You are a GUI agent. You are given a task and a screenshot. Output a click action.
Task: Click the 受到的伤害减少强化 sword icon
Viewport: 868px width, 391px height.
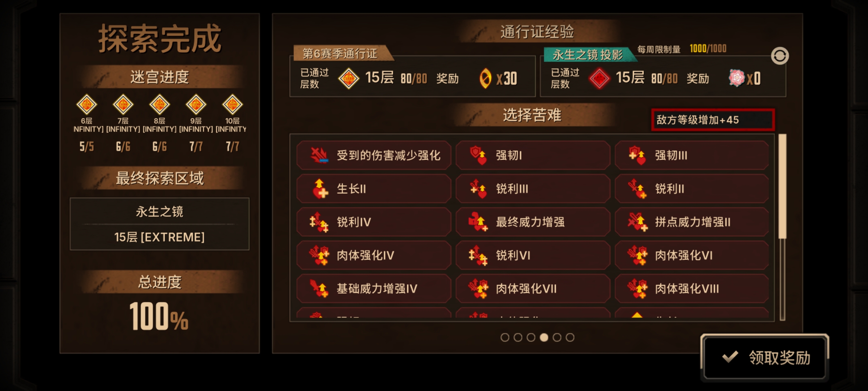click(x=319, y=155)
